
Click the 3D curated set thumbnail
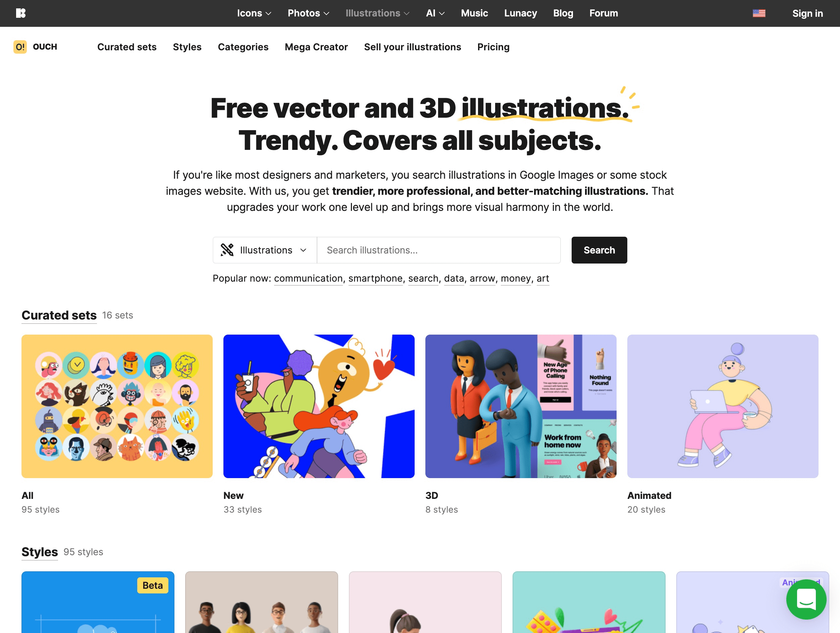521,406
